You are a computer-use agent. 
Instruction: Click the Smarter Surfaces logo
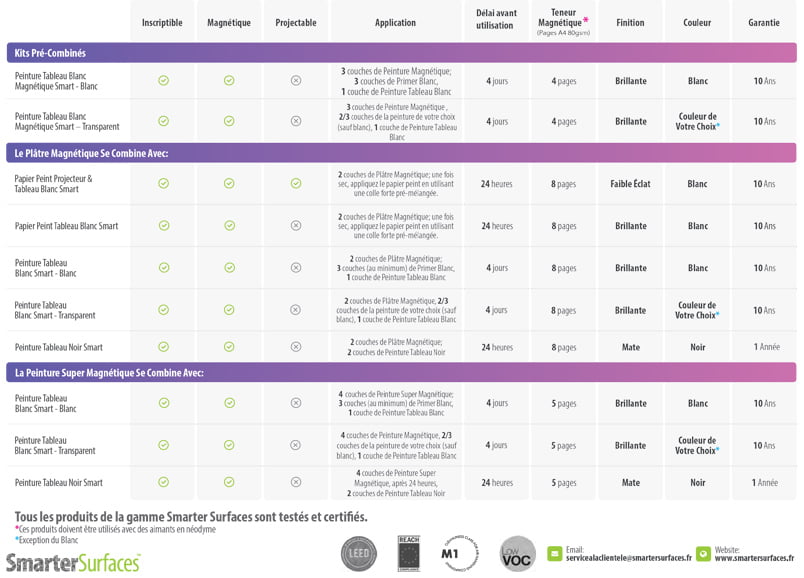click(x=73, y=562)
